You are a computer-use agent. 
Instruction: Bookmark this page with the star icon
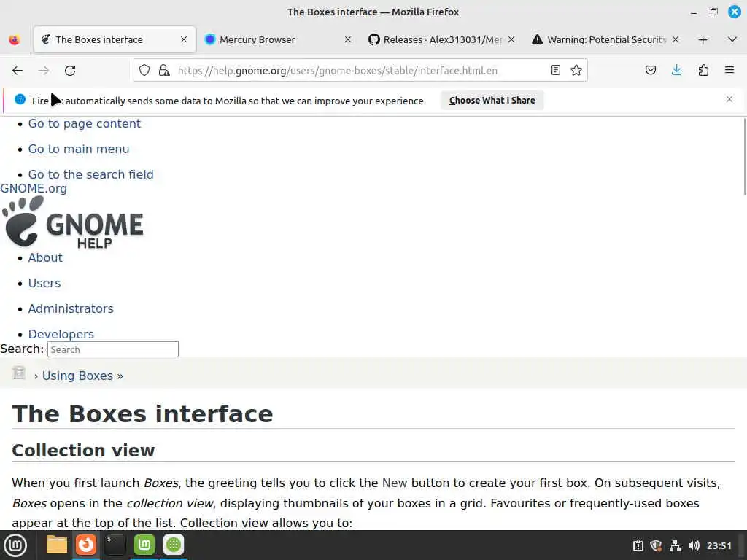point(576,71)
